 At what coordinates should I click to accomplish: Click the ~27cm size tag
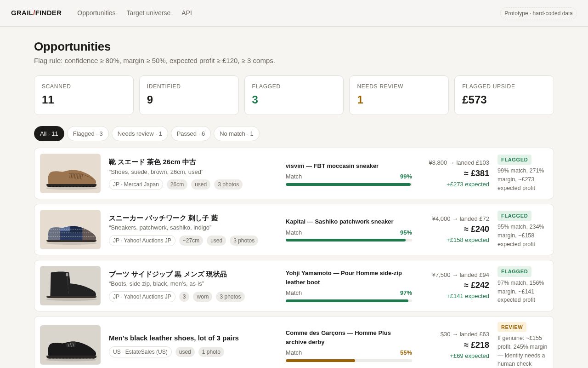tap(191, 241)
